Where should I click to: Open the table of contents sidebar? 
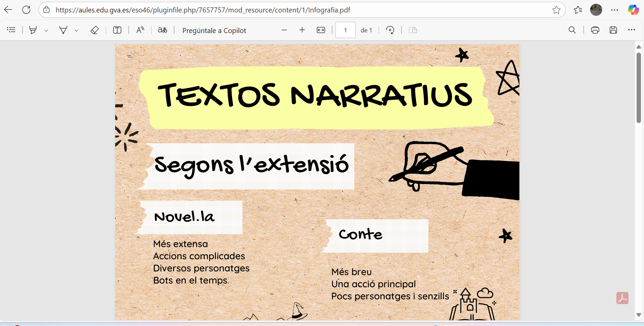(x=11, y=30)
